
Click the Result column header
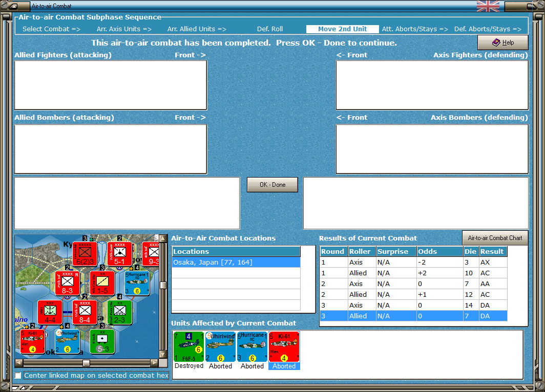tap(493, 251)
